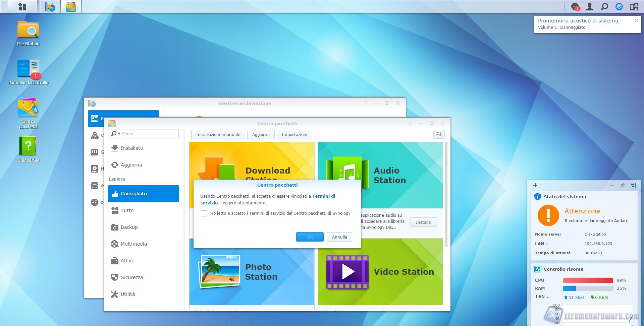644x326 pixels.
Task: Click the user account options icon
Action: pos(589,7)
